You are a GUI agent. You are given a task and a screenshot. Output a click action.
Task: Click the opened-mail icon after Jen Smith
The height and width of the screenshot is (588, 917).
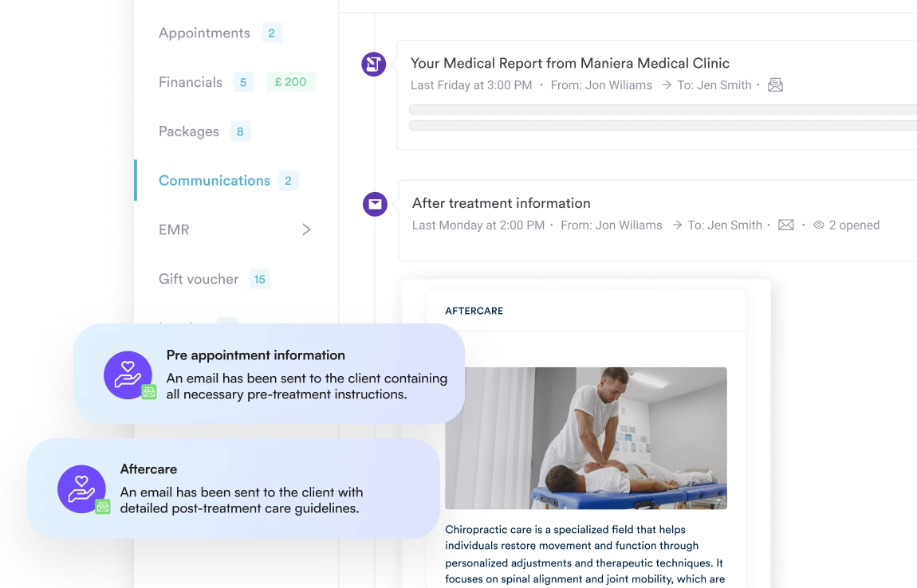(x=776, y=84)
